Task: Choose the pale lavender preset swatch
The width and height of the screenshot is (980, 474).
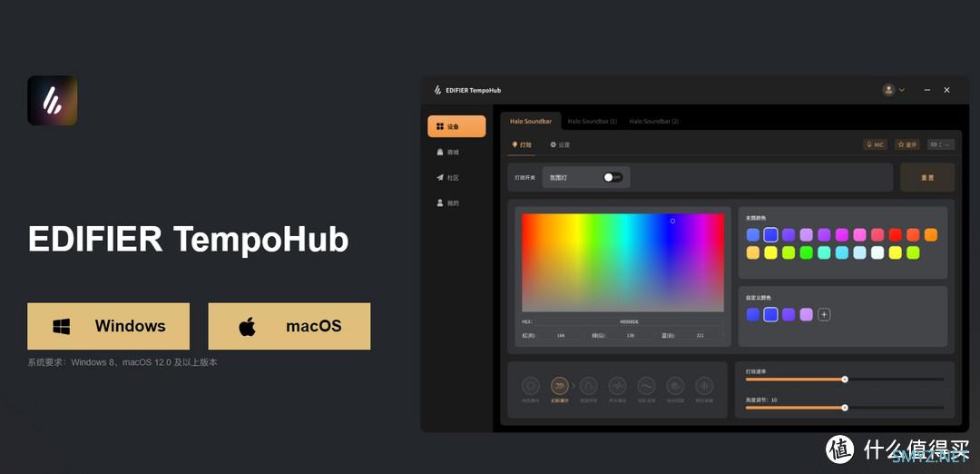Action: 807,235
